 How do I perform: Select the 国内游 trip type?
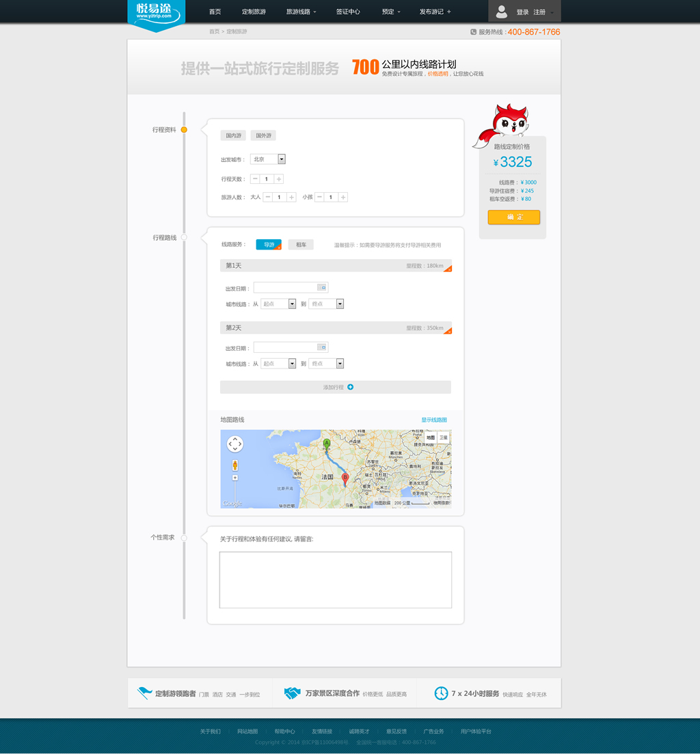pyautogui.click(x=233, y=135)
